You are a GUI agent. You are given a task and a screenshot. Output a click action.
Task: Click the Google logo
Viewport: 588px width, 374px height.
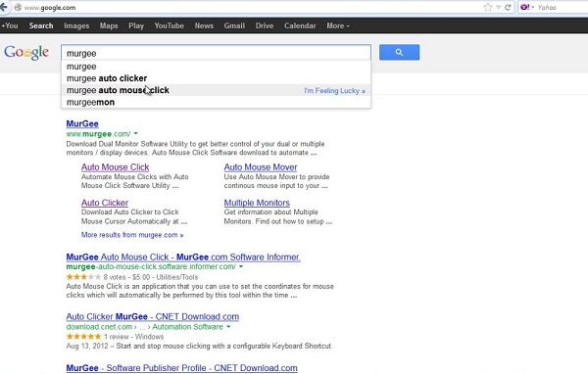(26, 53)
